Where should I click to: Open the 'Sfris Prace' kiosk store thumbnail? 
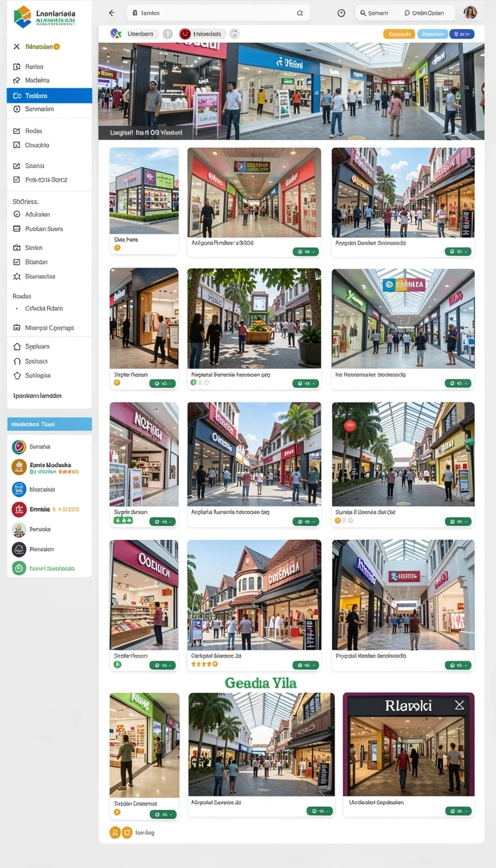coord(144,191)
